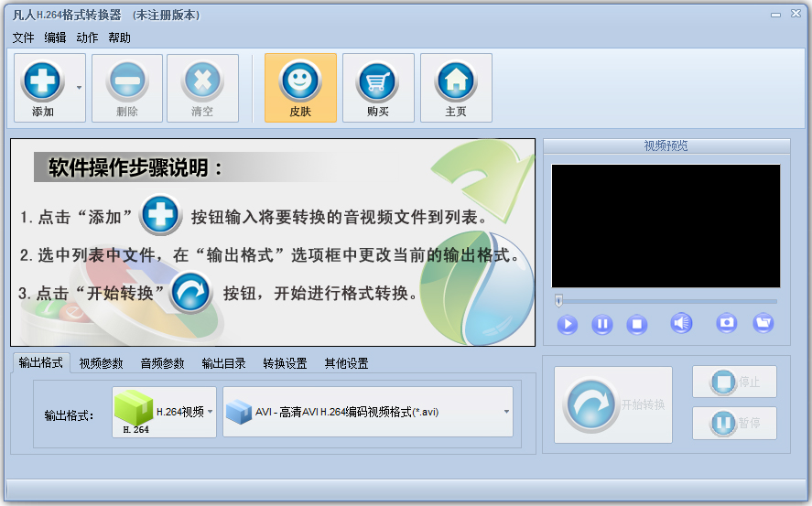Minimize the converter window
This screenshot has height=506, width=812.
point(775,15)
